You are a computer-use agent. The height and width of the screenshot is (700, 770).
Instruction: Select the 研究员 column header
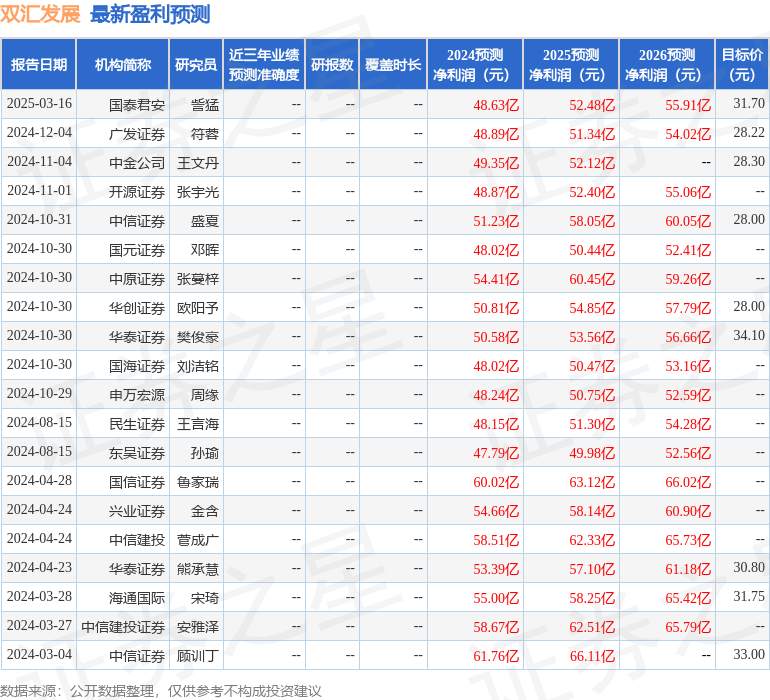pos(196,64)
